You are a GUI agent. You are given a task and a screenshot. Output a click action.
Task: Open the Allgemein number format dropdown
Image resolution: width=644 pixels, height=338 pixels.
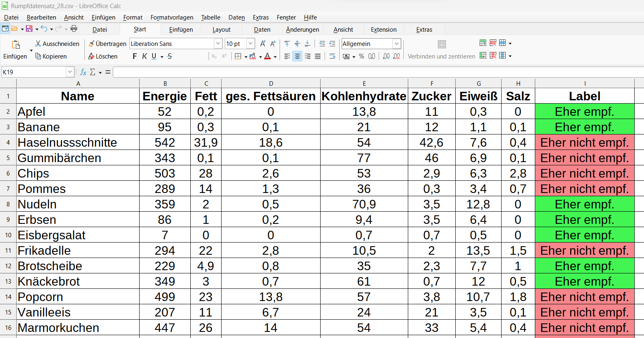[396, 43]
